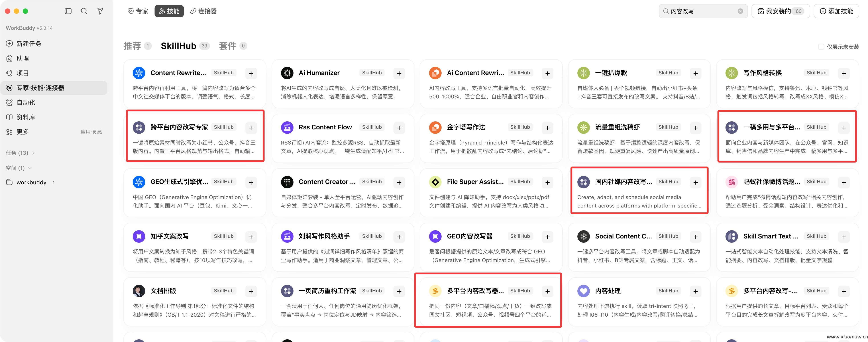Switch to the 推荐 category tab
The image size is (868, 342).
tap(137, 46)
